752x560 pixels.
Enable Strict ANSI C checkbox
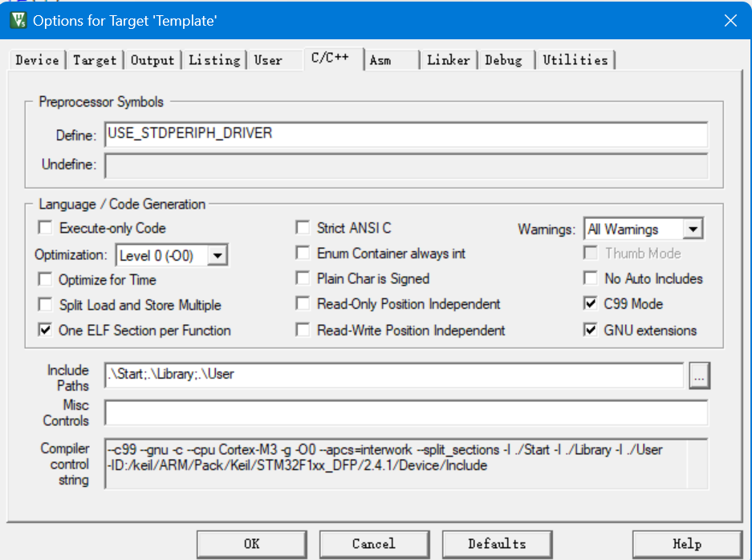303,227
